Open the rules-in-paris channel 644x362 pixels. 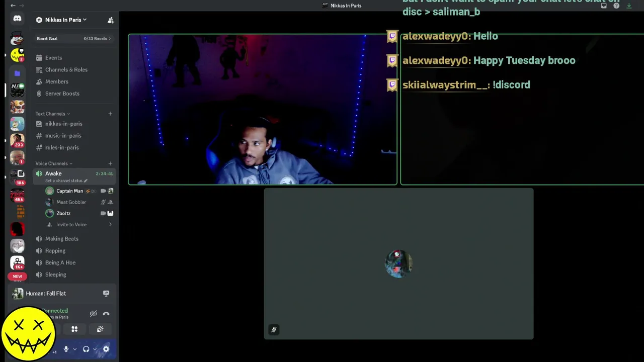tap(74, 148)
